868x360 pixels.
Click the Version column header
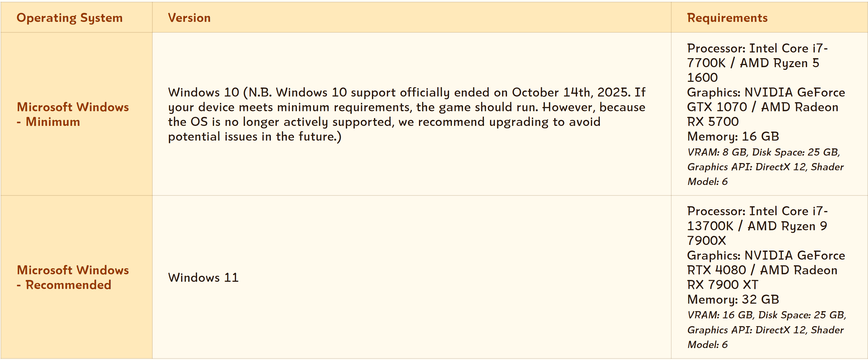tap(189, 18)
